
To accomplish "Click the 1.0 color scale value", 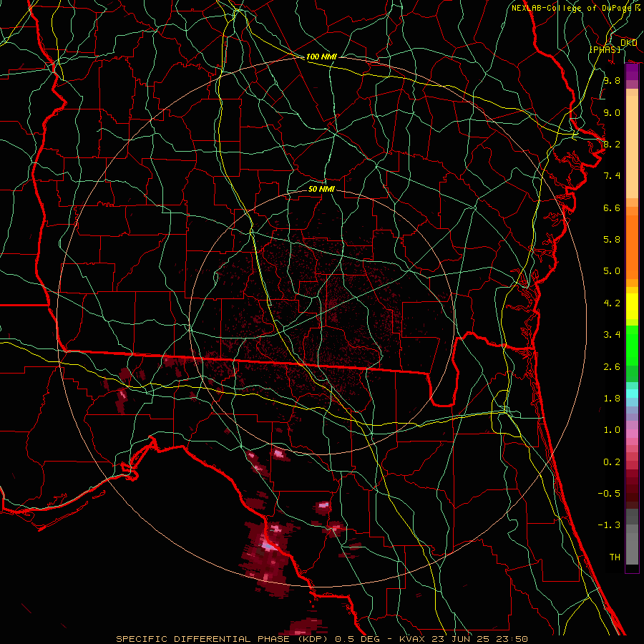I will pos(612,430).
